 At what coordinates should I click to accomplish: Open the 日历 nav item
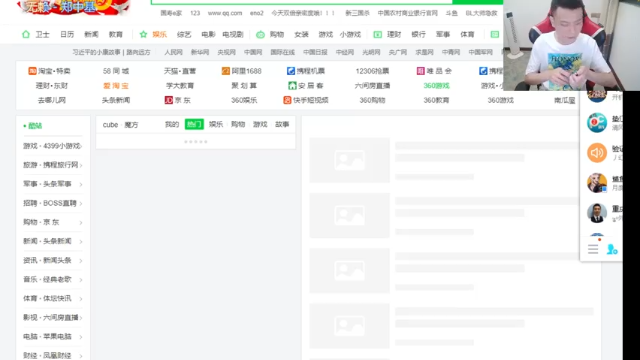coord(67,34)
